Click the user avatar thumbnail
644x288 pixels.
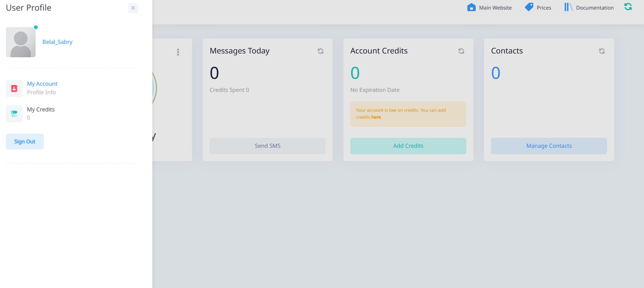coord(21,42)
